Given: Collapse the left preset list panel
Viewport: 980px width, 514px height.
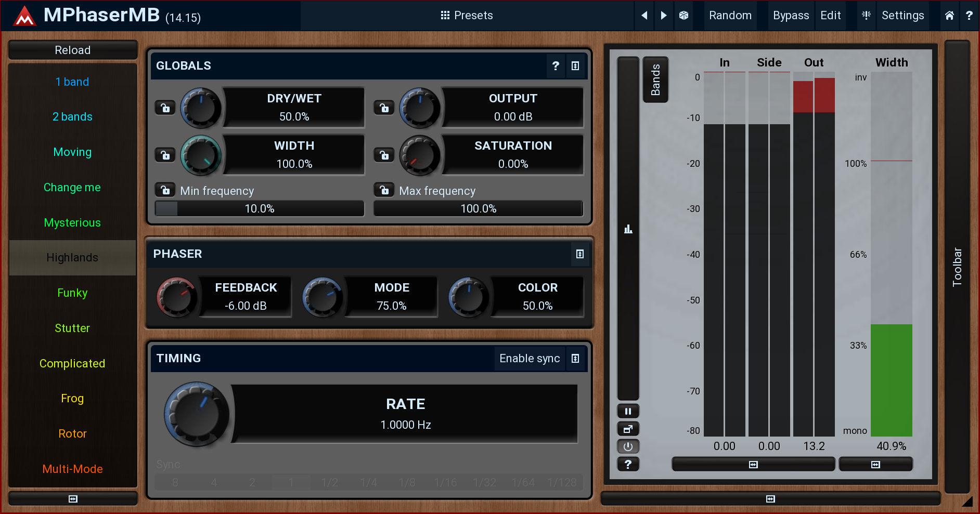Looking at the screenshot, I should [x=73, y=499].
